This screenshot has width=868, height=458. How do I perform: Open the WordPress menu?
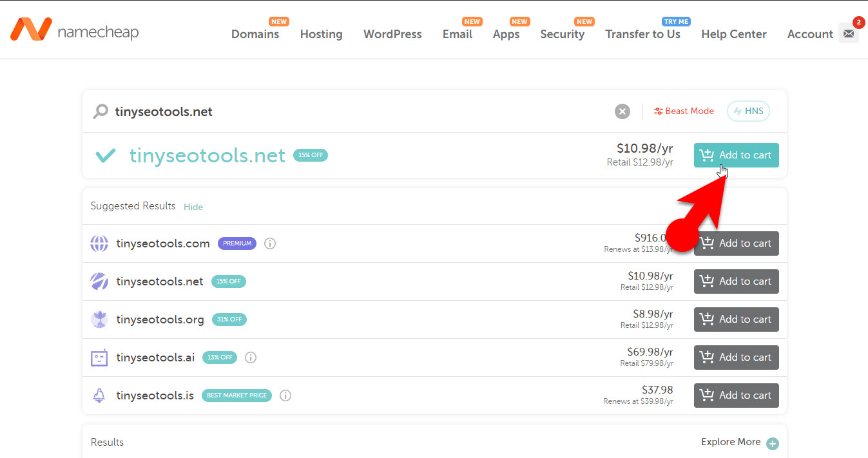[x=392, y=34]
